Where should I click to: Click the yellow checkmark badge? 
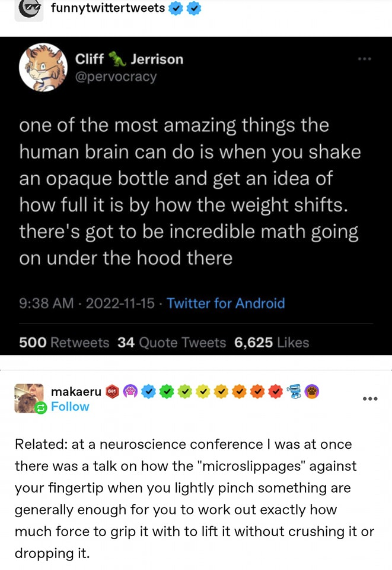tap(203, 391)
